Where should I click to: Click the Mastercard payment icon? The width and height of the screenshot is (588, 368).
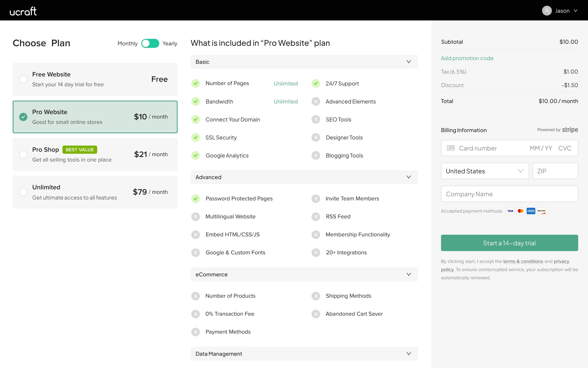click(x=520, y=211)
